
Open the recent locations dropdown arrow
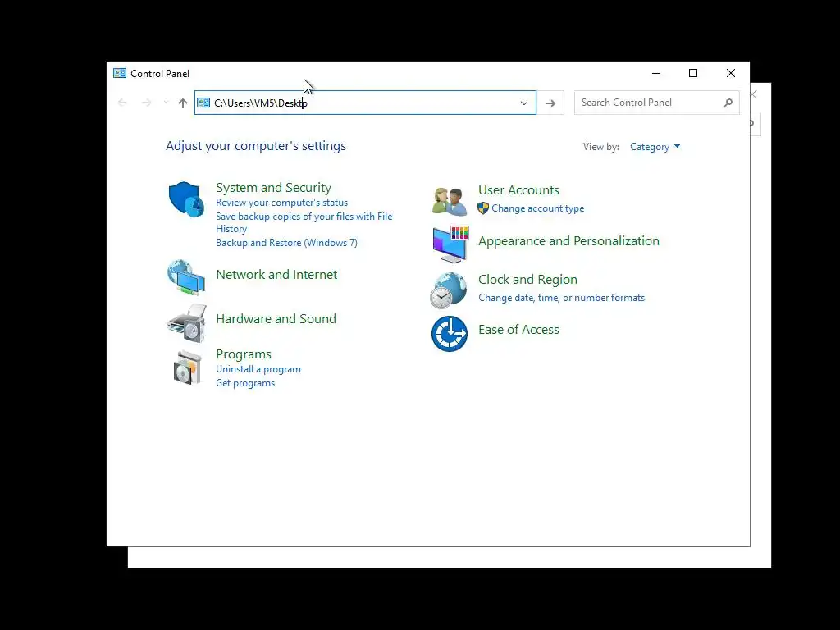click(166, 103)
